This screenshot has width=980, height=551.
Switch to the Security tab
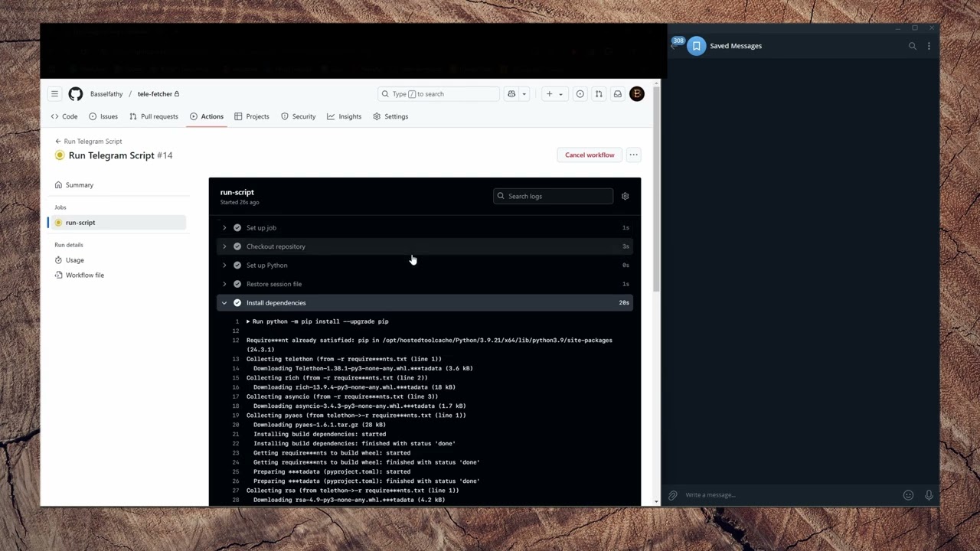tap(299, 116)
